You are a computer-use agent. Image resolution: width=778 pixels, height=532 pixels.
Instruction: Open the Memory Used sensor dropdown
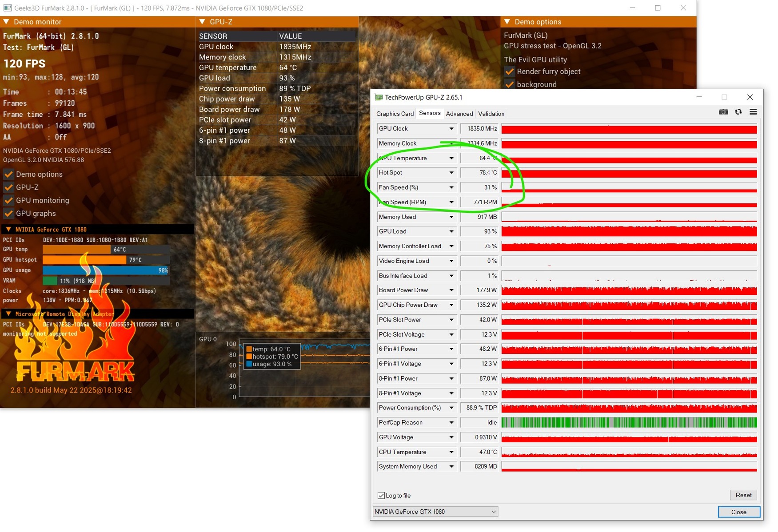[451, 217]
